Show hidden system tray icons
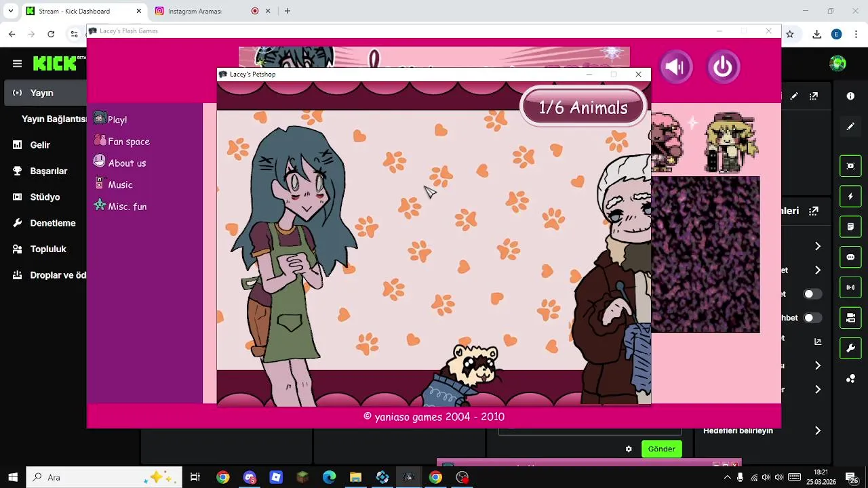The height and width of the screenshot is (488, 868). pyautogui.click(x=728, y=477)
